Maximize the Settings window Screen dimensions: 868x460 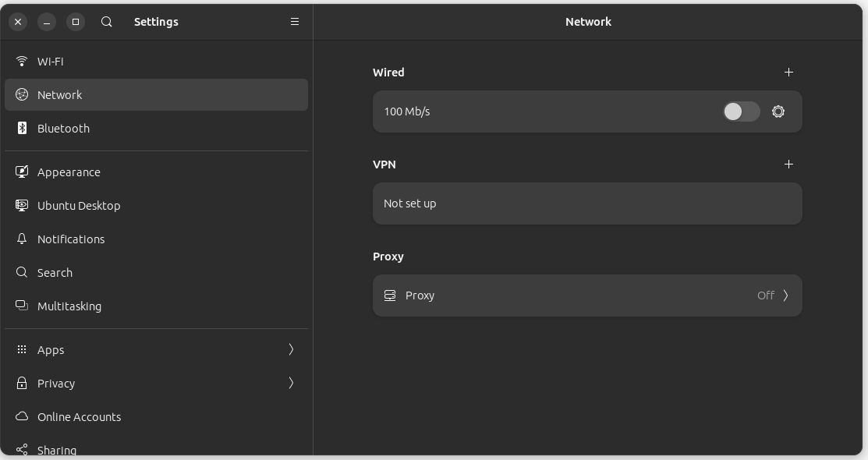pyautogui.click(x=76, y=22)
